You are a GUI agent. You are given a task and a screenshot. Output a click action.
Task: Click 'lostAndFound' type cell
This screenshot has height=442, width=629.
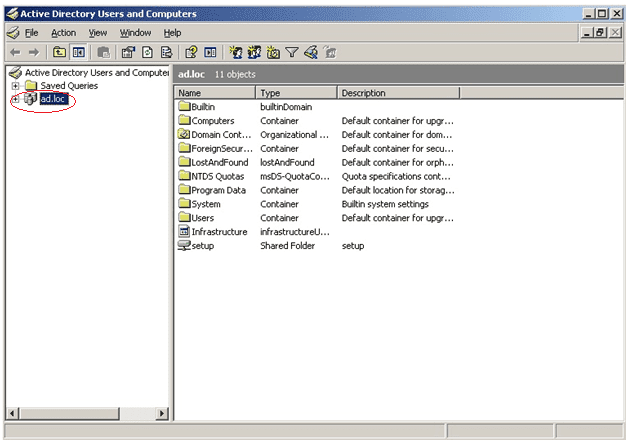pyautogui.click(x=287, y=162)
